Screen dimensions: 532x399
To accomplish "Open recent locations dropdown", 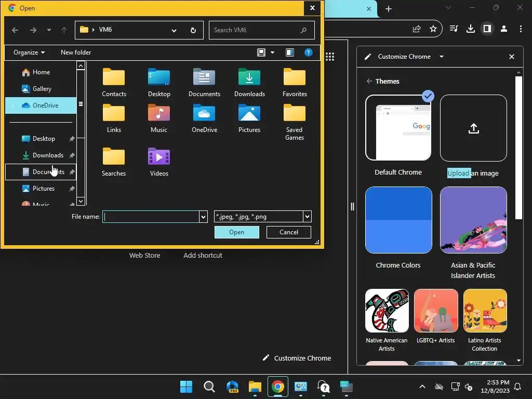I will point(49,30).
